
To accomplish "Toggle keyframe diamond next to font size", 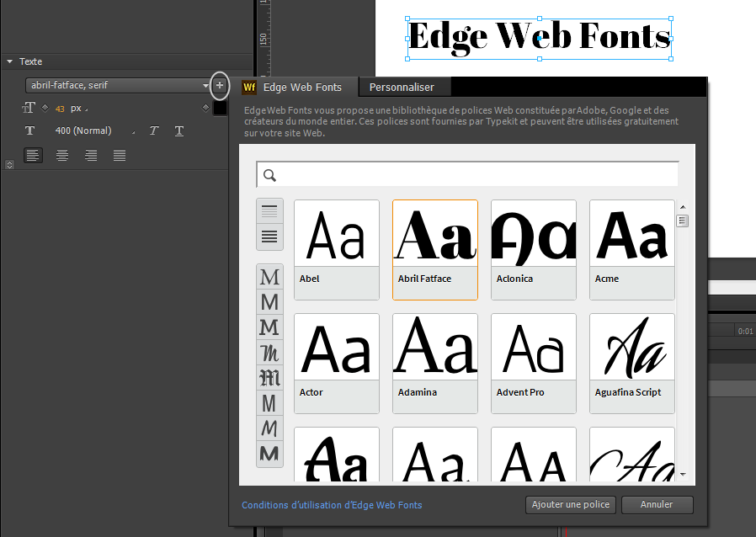I will click(45, 108).
